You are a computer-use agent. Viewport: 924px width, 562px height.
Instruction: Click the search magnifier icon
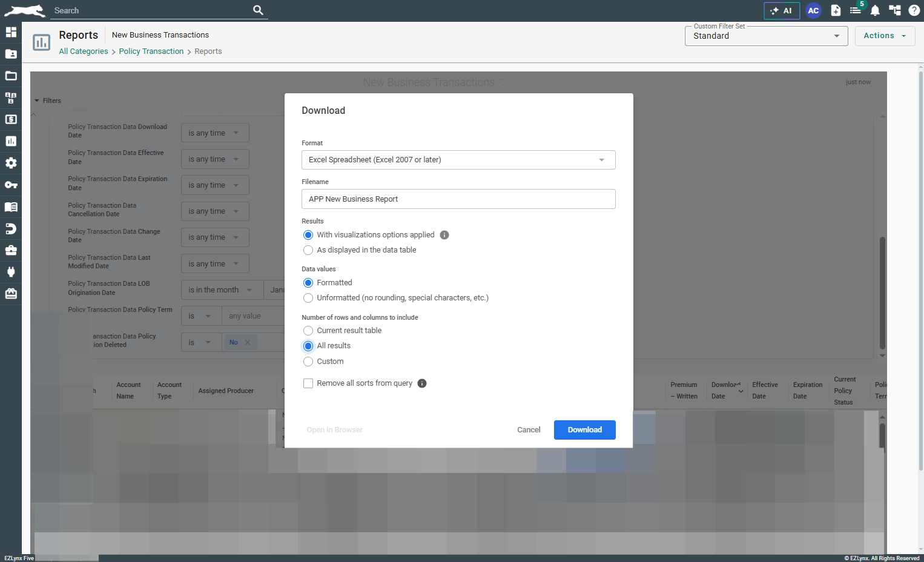[258, 10]
